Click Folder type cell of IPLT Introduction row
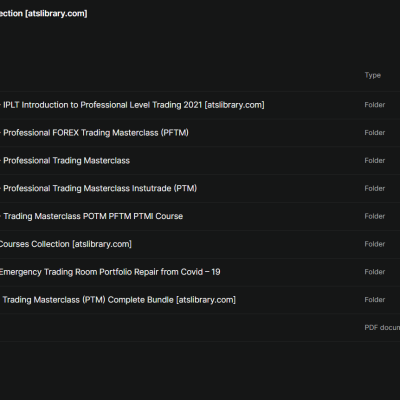Image resolution: width=400 pixels, height=400 pixels. (x=375, y=105)
